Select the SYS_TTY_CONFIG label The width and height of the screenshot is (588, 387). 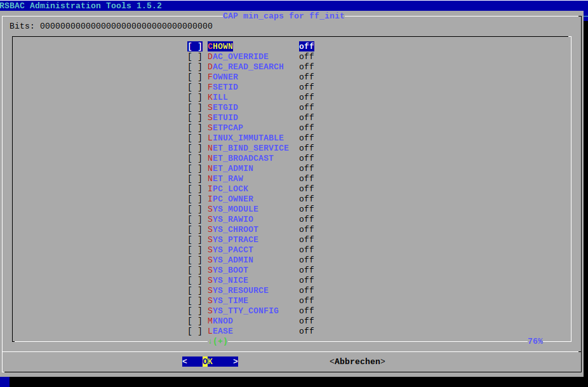pyautogui.click(x=243, y=310)
